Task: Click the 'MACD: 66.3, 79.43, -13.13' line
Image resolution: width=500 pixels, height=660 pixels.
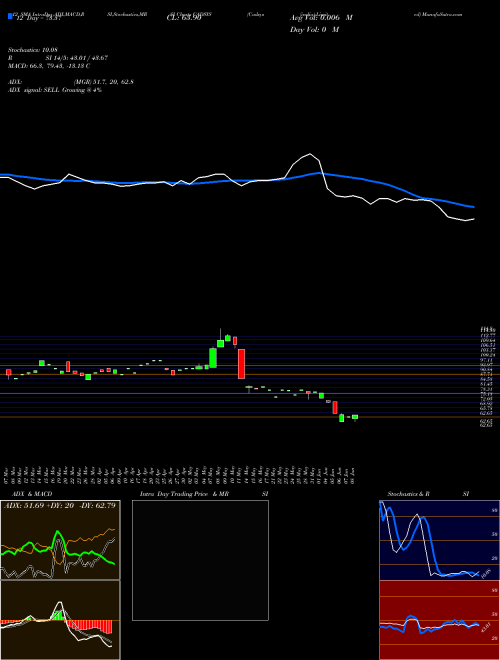Action: 49,66
